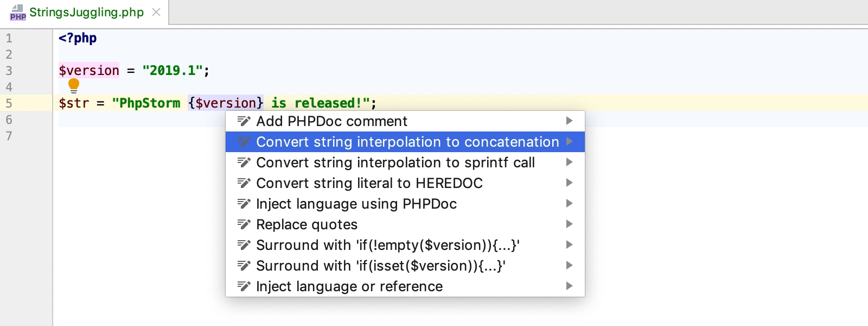Click the $str variable on line 5
The image size is (868, 326).
click(74, 103)
